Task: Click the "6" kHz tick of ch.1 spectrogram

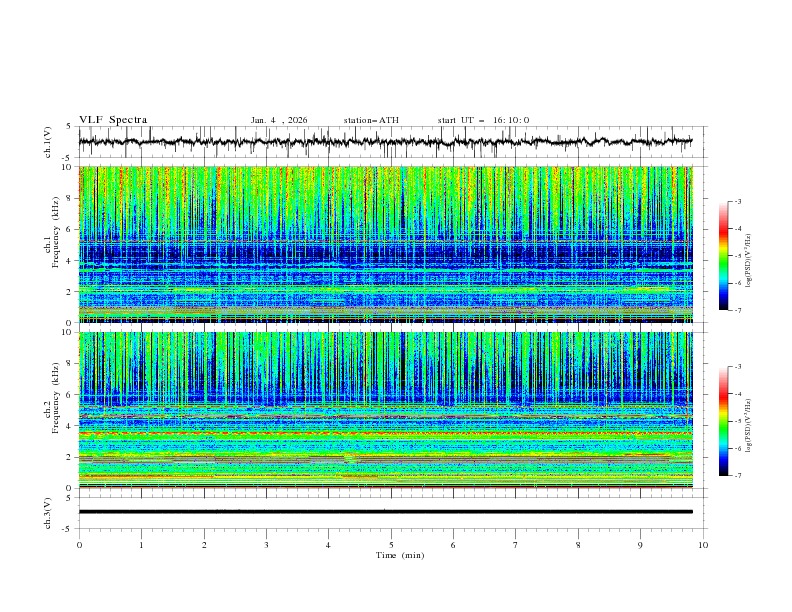Action: 70,229
